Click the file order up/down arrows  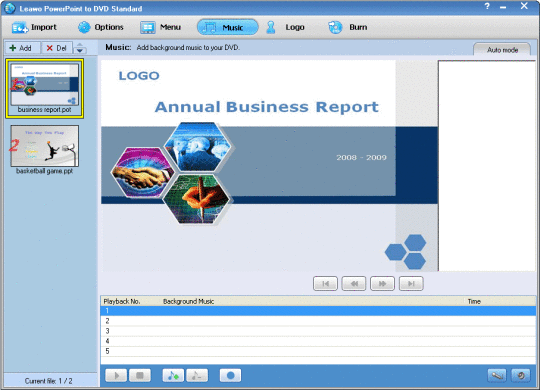(80, 48)
